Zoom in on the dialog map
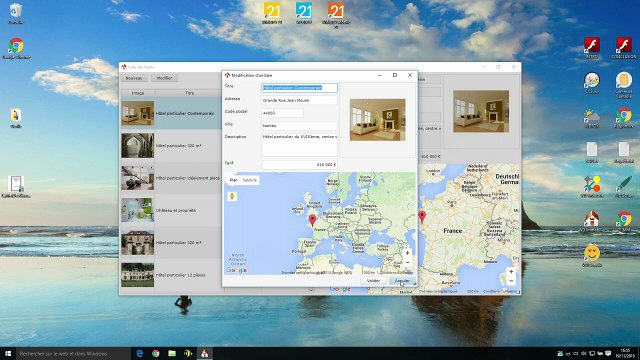The image size is (640, 360). [407, 253]
